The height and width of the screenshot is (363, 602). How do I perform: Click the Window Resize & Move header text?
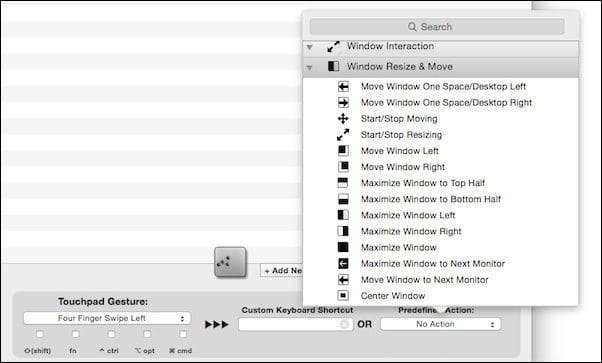[x=399, y=66]
